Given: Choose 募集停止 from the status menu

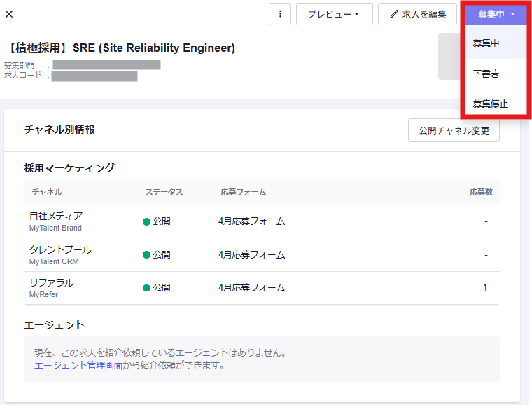Looking at the screenshot, I should (x=490, y=104).
